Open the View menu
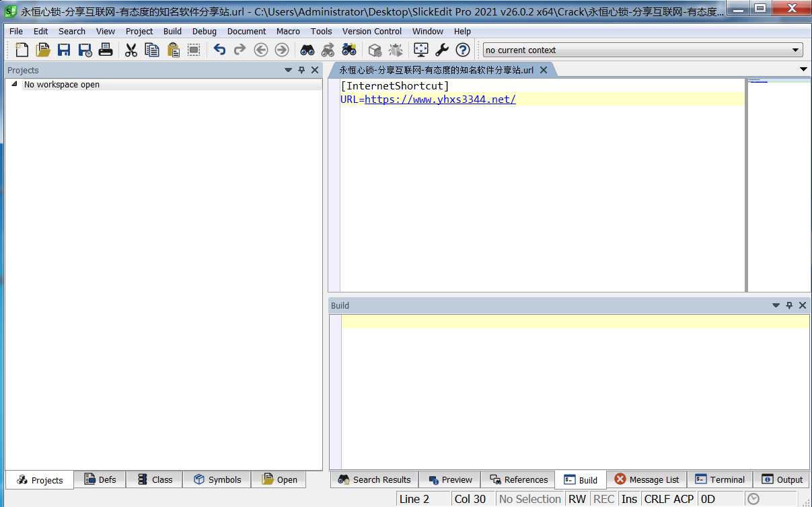The width and height of the screenshot is (812, 507). (x=106, y=31)
